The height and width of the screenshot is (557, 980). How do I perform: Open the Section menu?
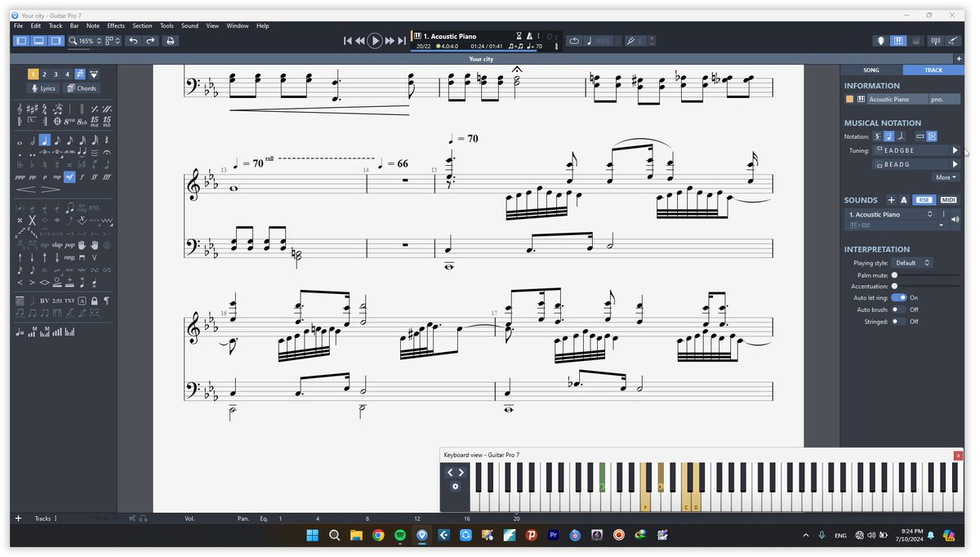[x=142, y=26]
